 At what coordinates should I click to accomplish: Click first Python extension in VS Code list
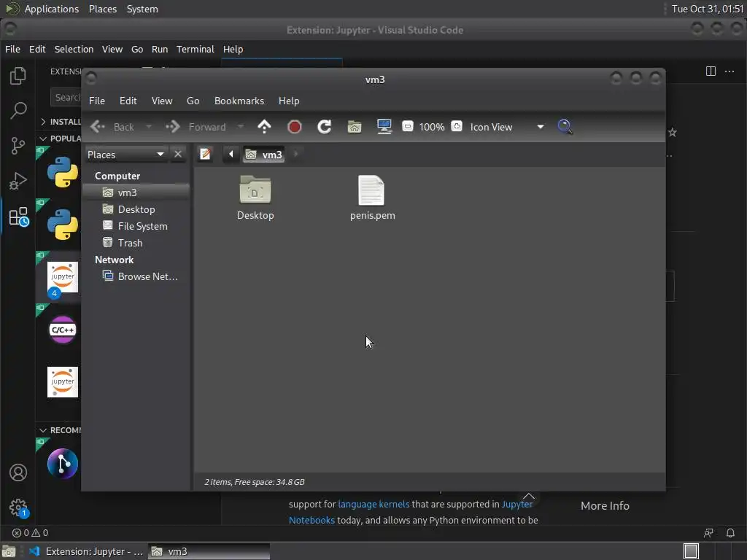pyautogui.click(x=63, y=172)
